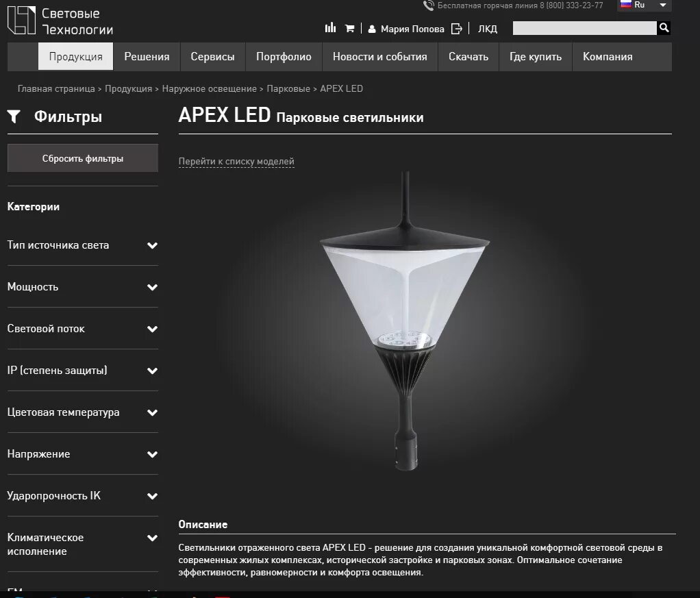Click the search magnifier button

[664, 27]
